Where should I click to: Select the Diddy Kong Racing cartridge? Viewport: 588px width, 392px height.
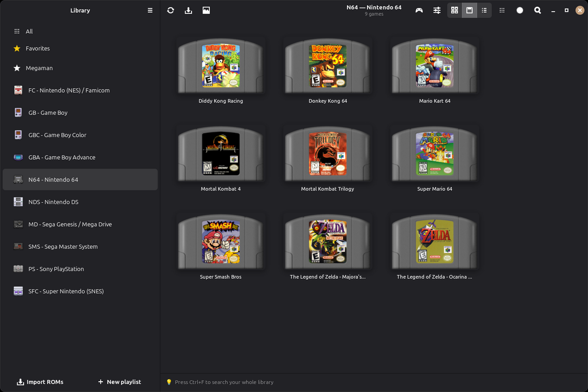220,66
